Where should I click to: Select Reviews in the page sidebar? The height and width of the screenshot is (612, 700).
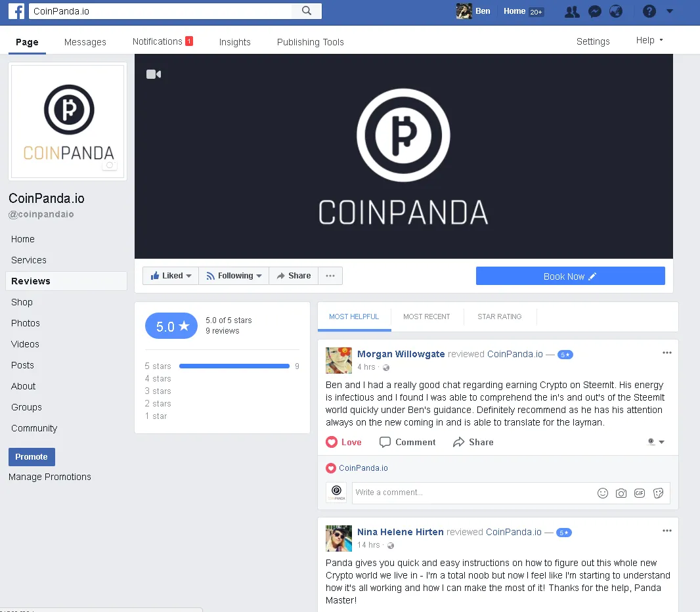point(66,281)
